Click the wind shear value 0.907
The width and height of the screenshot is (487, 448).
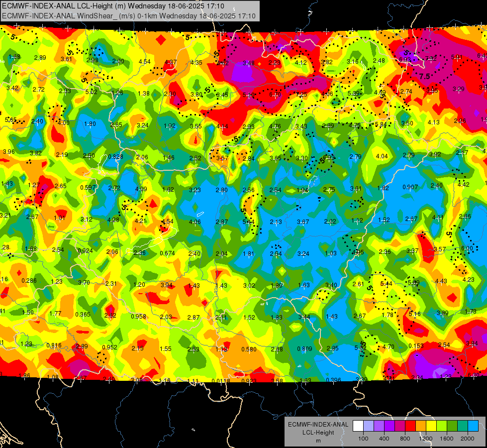click(x=410, y=187)
